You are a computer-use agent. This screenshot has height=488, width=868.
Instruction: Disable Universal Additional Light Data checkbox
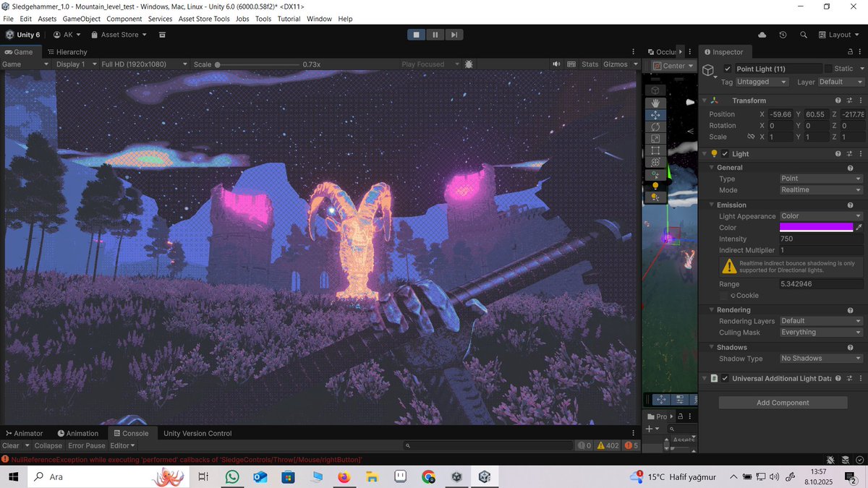tap(725, 379)
